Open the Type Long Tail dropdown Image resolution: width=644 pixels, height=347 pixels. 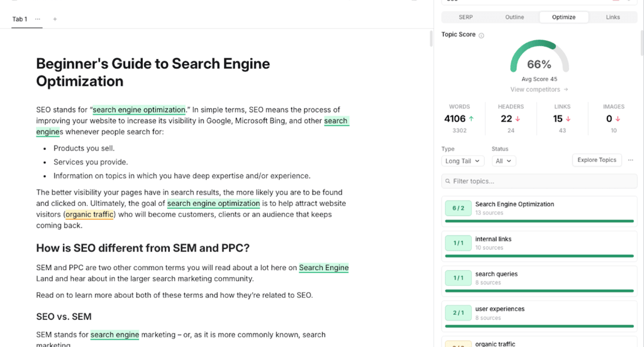[x=463, y=161]
